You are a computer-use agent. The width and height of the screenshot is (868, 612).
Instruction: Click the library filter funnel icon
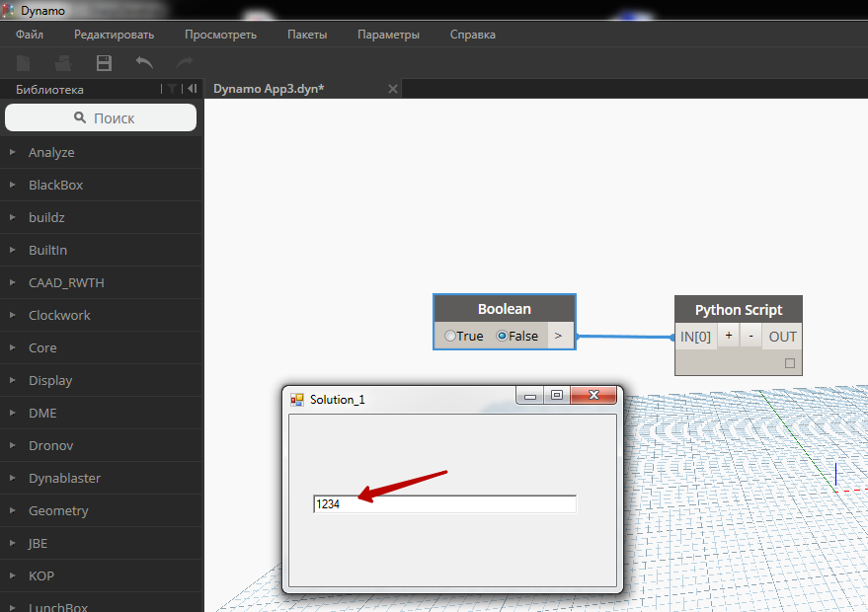click(x=173, y=89)
